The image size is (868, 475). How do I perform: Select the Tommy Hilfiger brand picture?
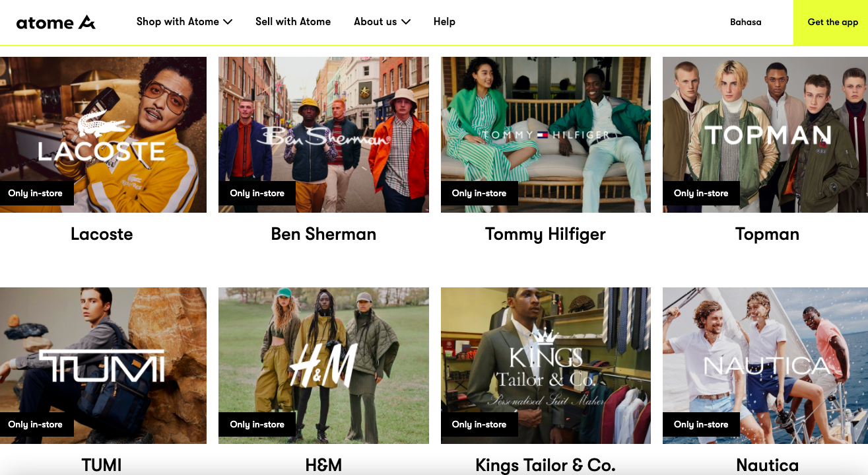click(546, 135)
